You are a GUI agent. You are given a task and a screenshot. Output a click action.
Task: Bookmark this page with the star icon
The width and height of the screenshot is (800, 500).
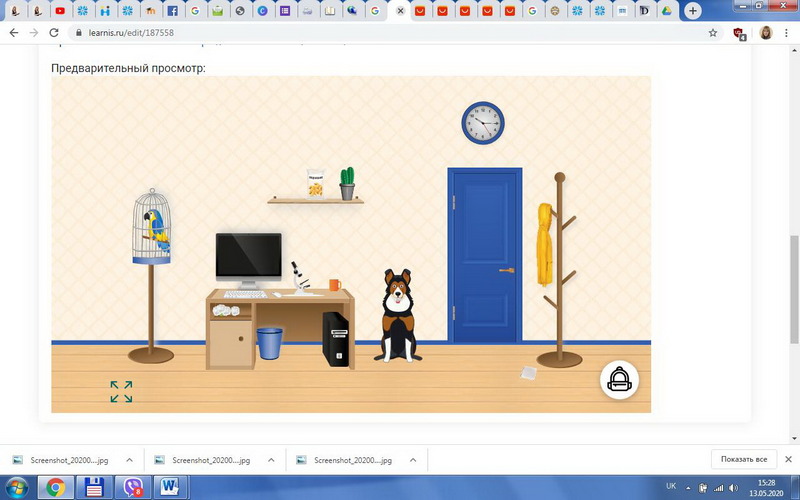[x=713, y=33]
